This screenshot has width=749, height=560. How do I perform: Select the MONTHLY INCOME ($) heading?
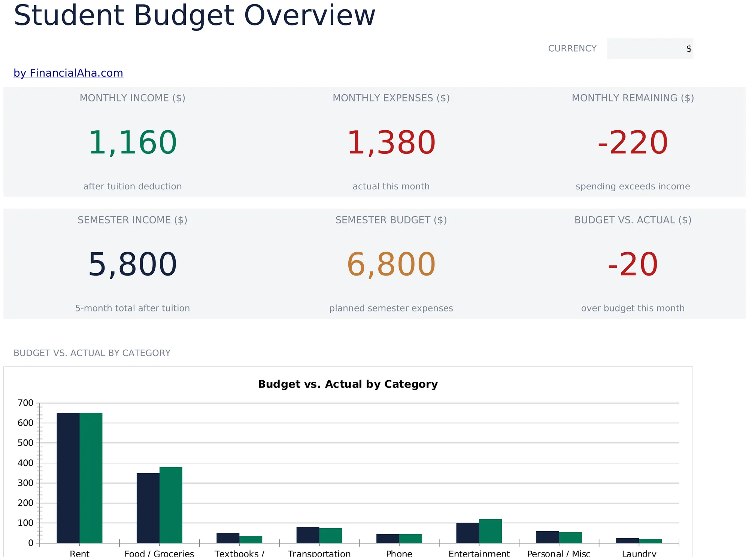[x=133, y=98]
